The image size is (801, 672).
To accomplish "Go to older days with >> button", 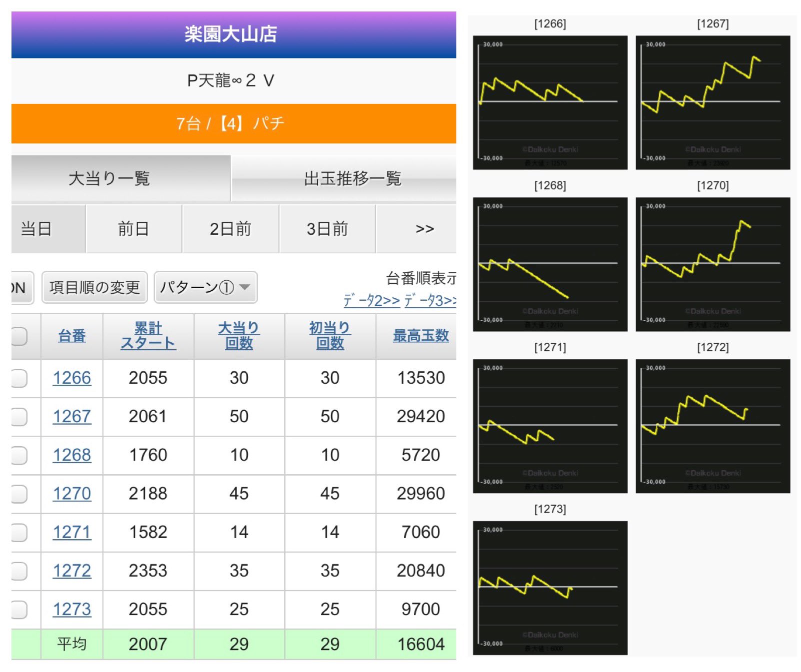I will pos(416,229).
